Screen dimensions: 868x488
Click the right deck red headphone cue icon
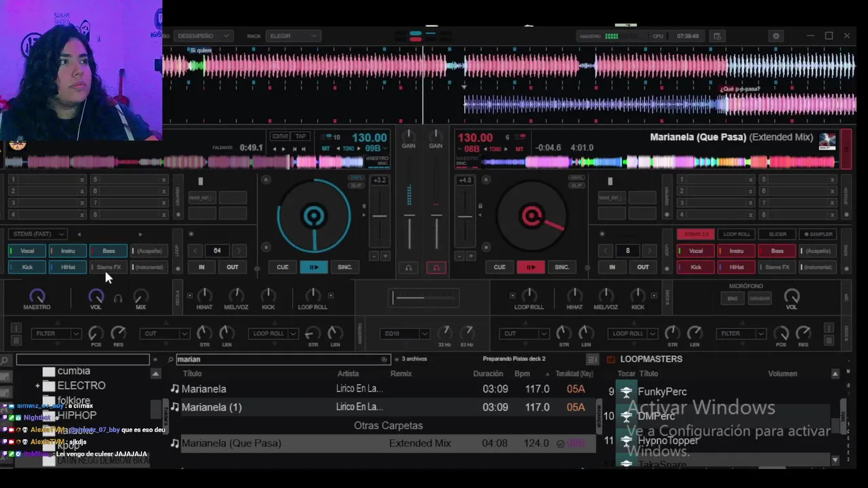pyautogui.click(x=436, y=268)
